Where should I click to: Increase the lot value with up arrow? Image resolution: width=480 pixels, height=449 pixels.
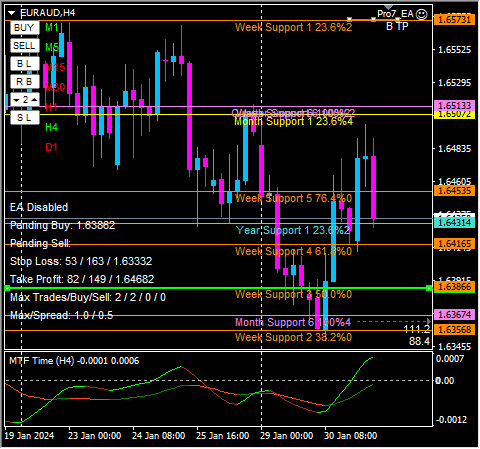(x=34, y=100)
